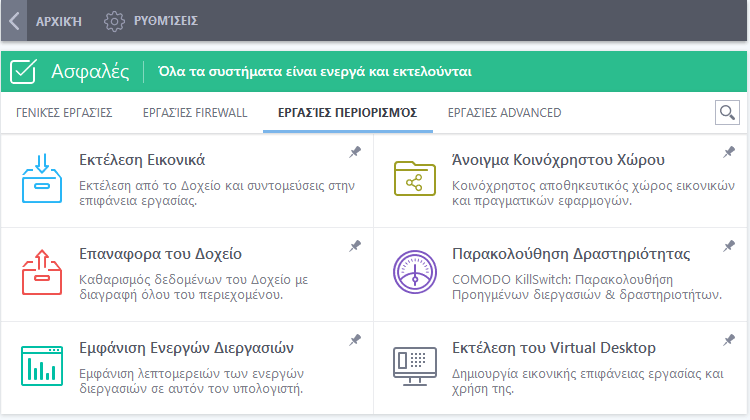Pin the Εκτέλεση του Virtual Desktop task
The height and width of the screenshot is (420, 750).
tap(728, 340)
